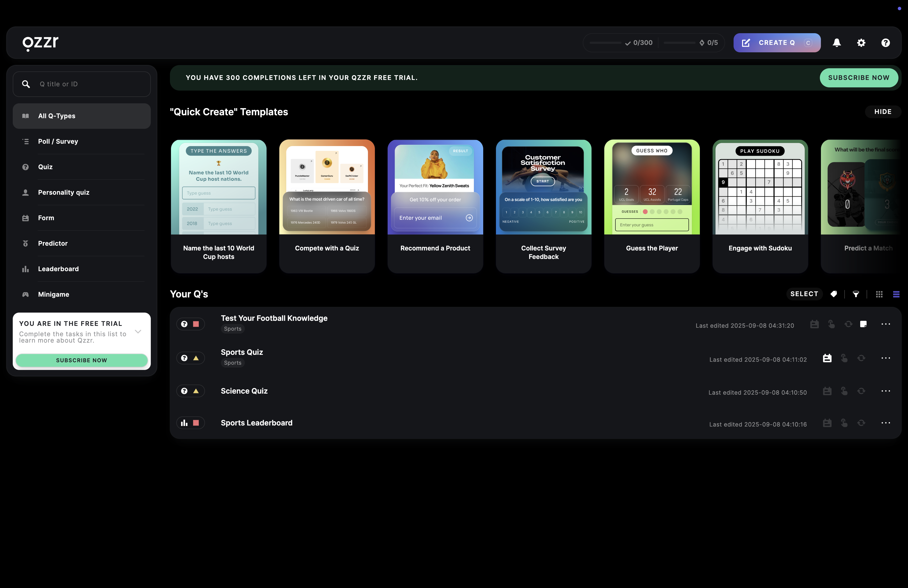908x588 pixels.
Task: Open more options for Sports Quiz
Action: 885,358
